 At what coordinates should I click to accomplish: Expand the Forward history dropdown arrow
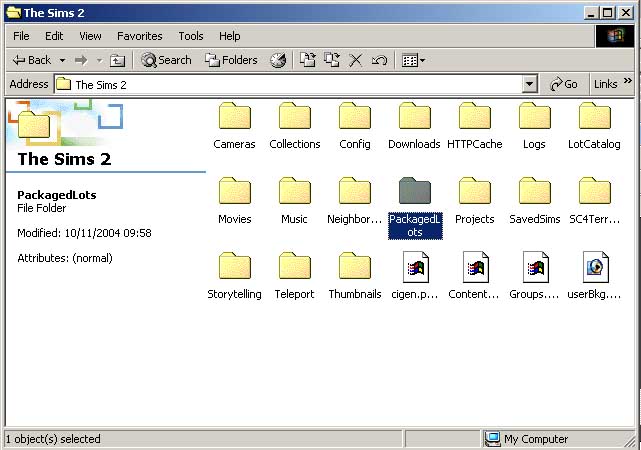[x=99, y=60]
